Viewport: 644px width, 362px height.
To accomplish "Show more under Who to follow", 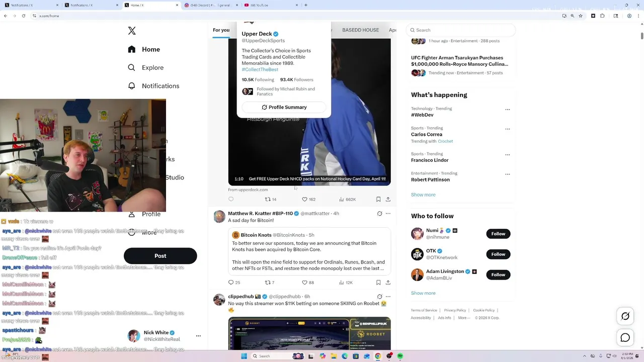I will (423, 293).
